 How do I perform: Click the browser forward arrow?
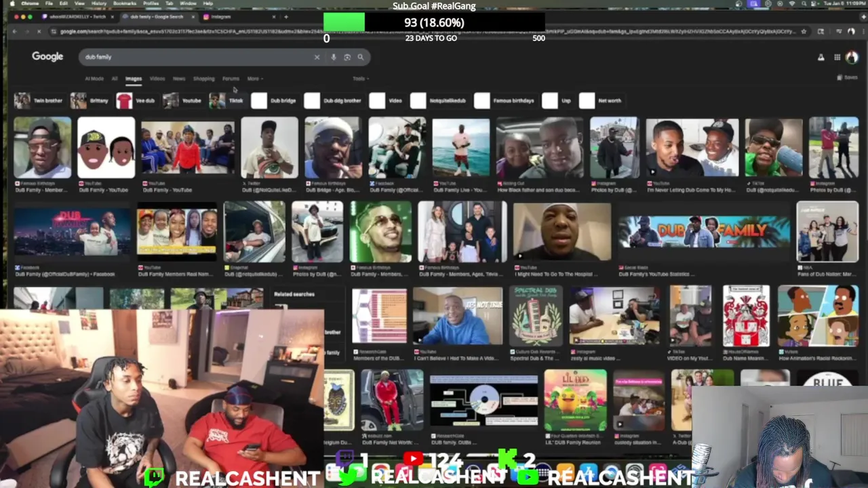click(26, 31)
